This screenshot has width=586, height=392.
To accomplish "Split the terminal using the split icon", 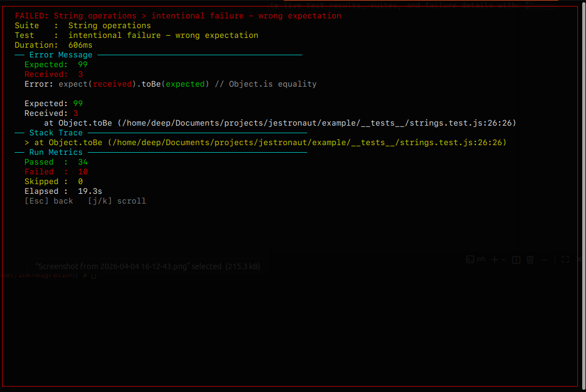I will click(516, 260).
